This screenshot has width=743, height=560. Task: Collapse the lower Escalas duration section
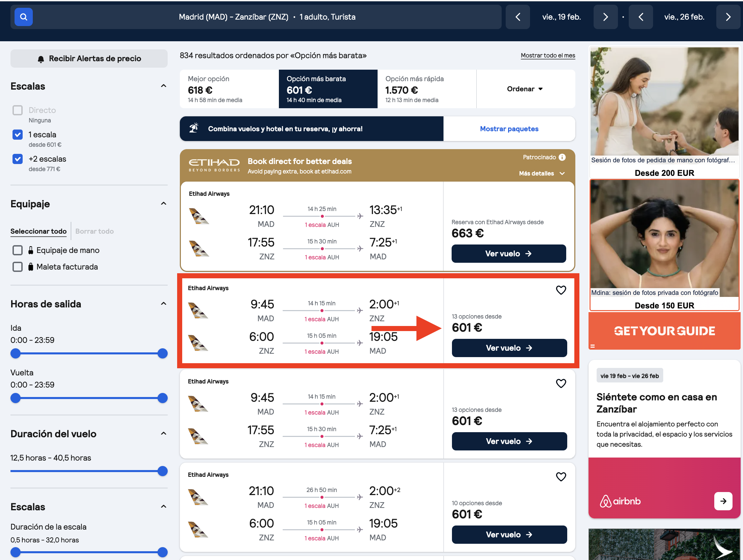tap(164, 507)
